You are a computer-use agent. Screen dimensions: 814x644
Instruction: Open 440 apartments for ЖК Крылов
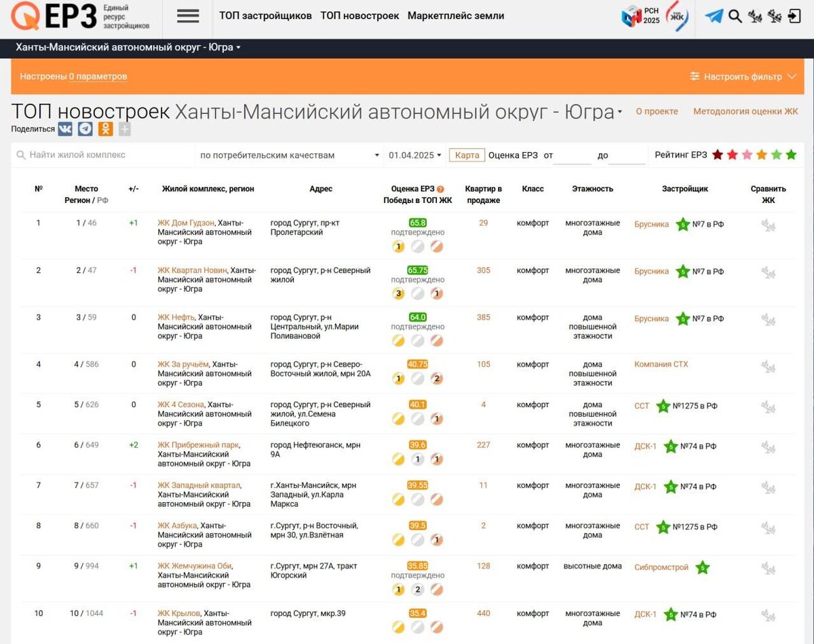(483, 613)
